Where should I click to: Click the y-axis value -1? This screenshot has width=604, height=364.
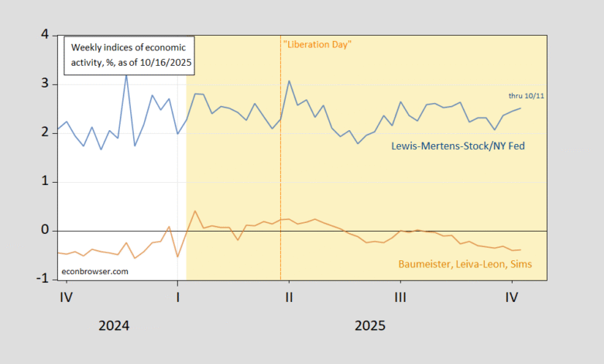[x=42, y=280]
